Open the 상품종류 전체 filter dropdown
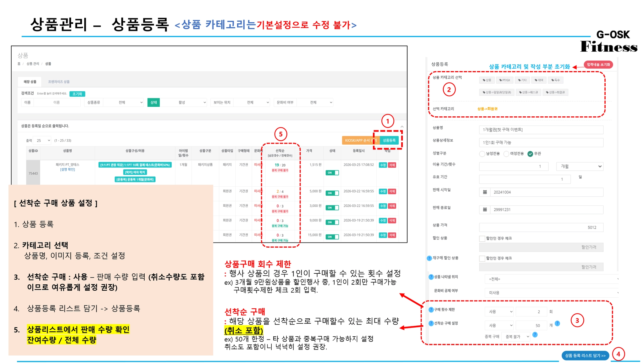644x364 pixels. coord(124,103)
